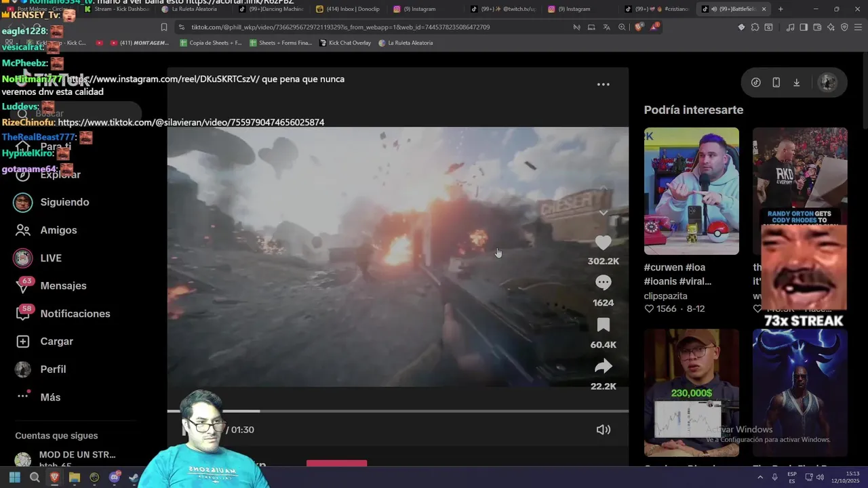Image resolution: width=868 pixels, height=488 pixels.
Task: Switch to the @twitch.tv tab
Action: [505, 9]
